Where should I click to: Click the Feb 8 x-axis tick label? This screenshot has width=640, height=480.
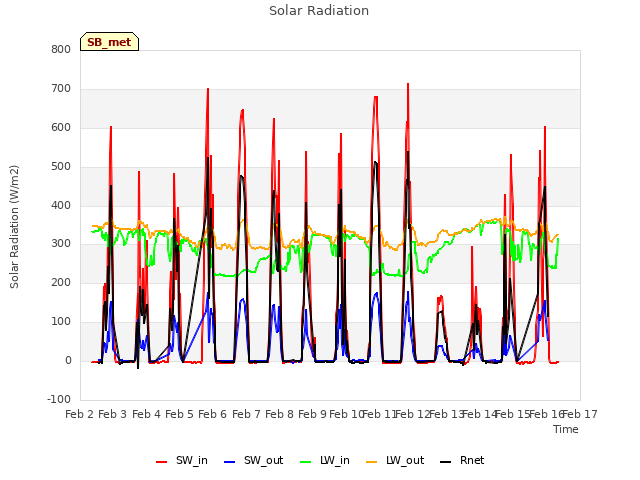tap(279, 414)
